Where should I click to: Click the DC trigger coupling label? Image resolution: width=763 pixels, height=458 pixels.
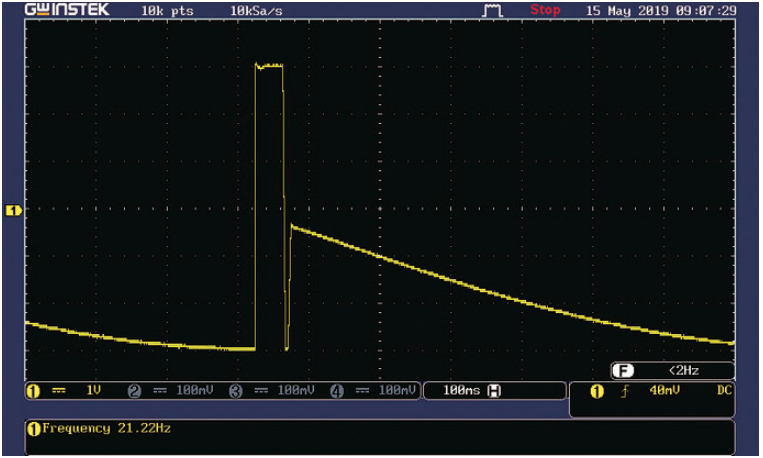click(724, 390)
